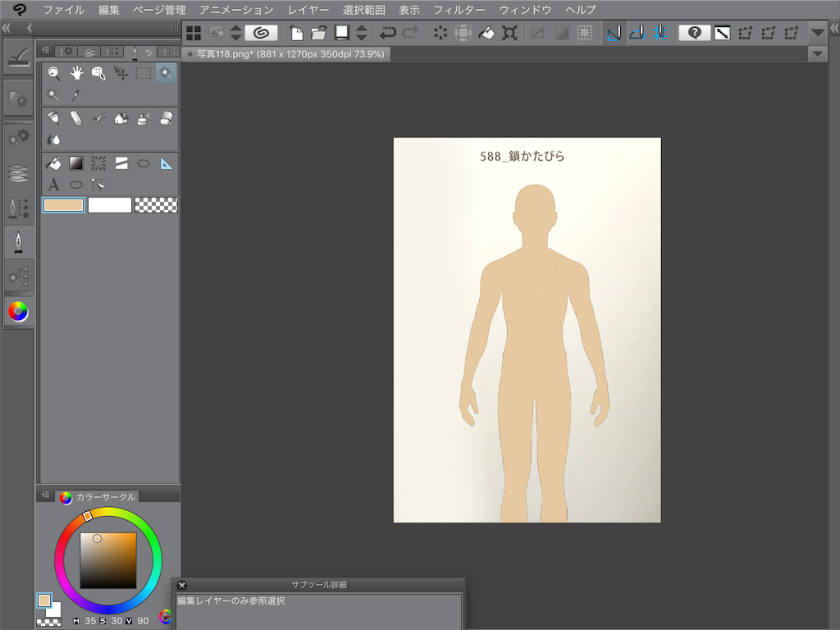This screenshot has width=840, height=630.
Task: Select the Pen nib tool in palette
Action: pyautogui.click(x=53, y=118)
